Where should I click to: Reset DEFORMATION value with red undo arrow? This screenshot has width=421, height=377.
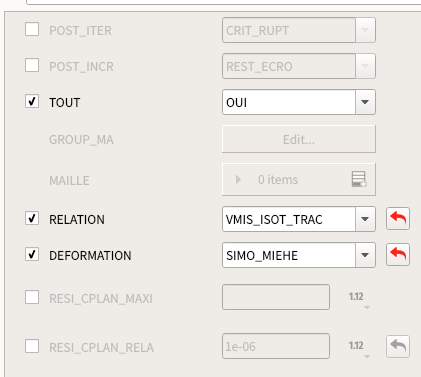[398, 255]
